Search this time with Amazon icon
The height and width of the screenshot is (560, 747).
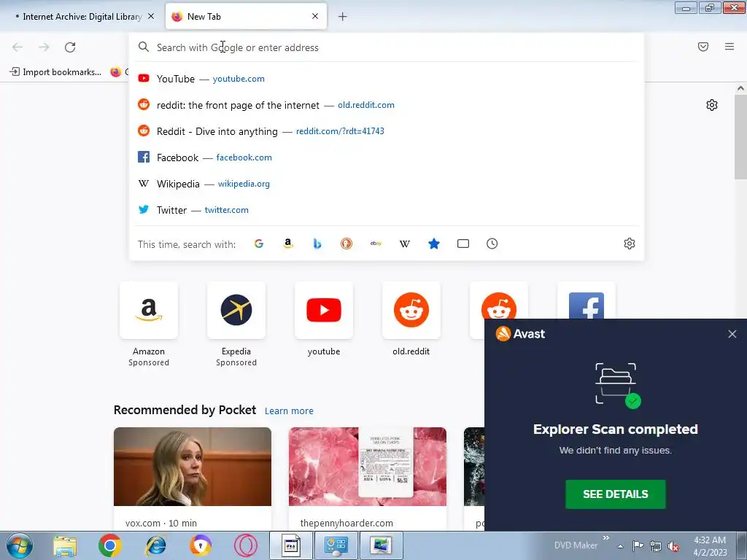287,244
